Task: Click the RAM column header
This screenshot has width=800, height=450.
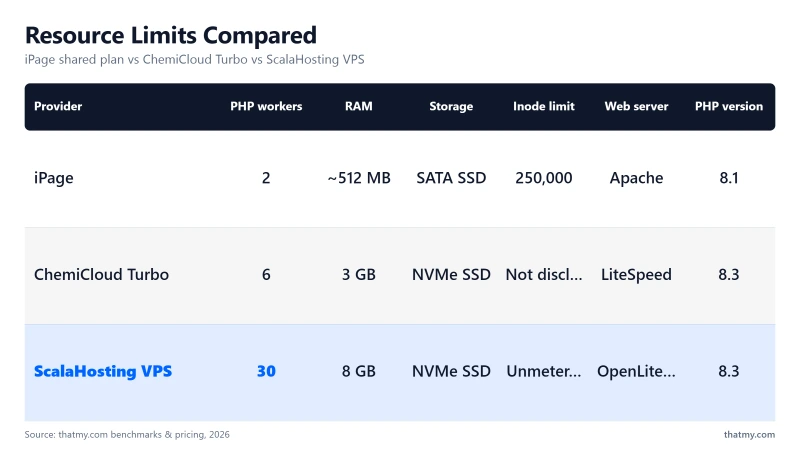Action: [x=359, y=106]
